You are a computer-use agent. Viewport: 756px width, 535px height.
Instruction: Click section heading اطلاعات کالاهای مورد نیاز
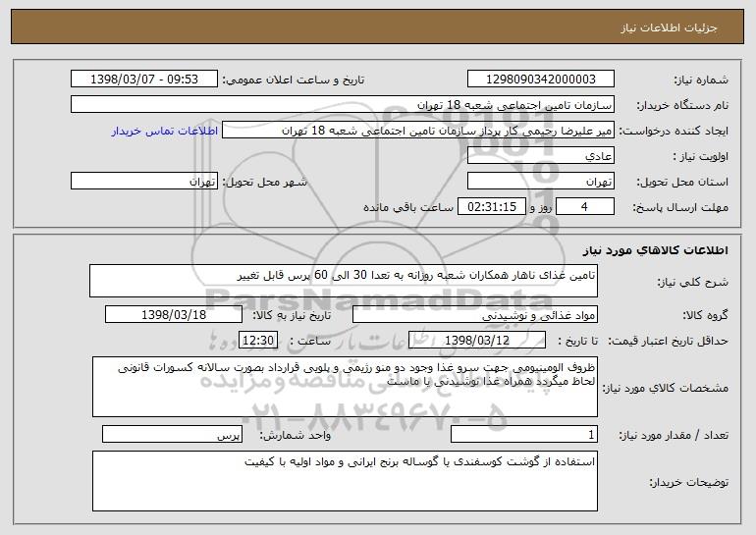coord(655,250)
